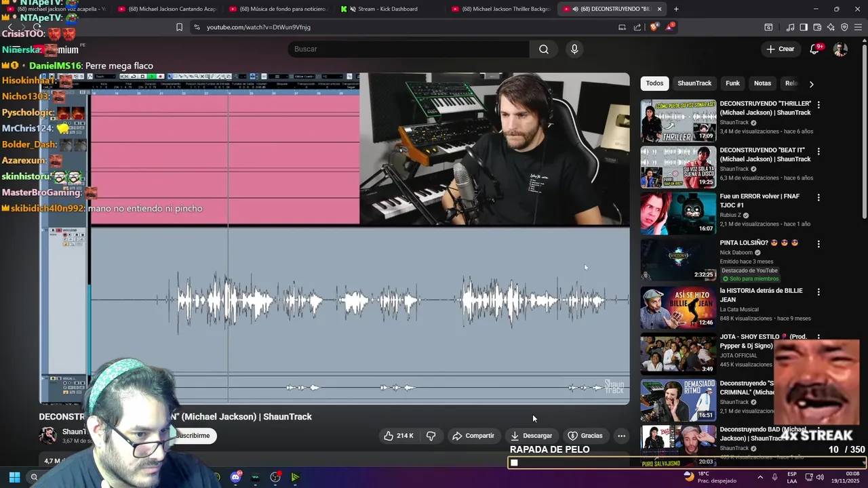Image resolution: width=868 pixels, height=488 pixels.
Task: Click the Gracias button
Action: (x=585, y=436)
